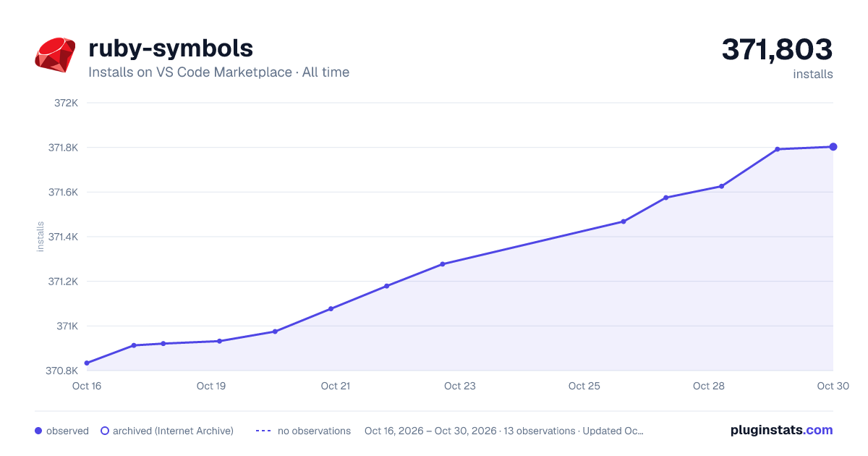Click the data point just after Oct 28
This screenshot has width=868, height=456.
722,187
